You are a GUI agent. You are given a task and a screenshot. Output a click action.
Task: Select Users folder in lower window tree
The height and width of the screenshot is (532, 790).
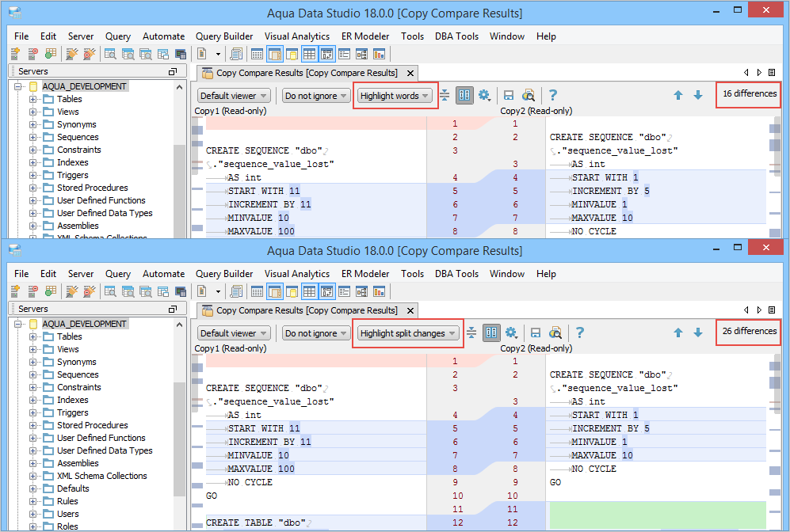point(67,514)
